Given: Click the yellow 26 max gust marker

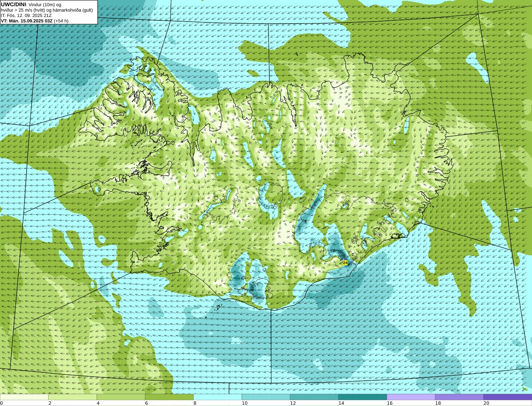Looking at the screenshot, I should click(345, 263).
